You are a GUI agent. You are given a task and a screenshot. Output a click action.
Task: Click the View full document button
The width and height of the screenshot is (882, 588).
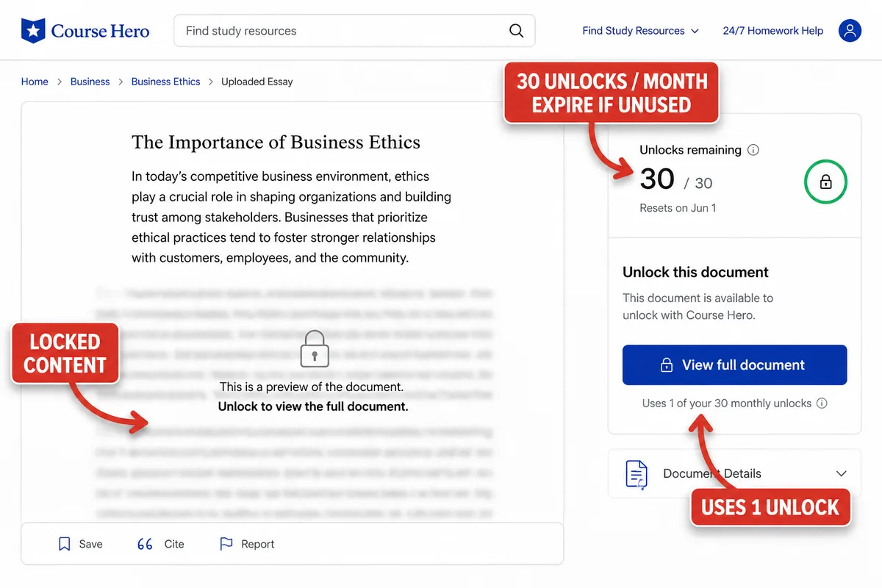[734, 365]
